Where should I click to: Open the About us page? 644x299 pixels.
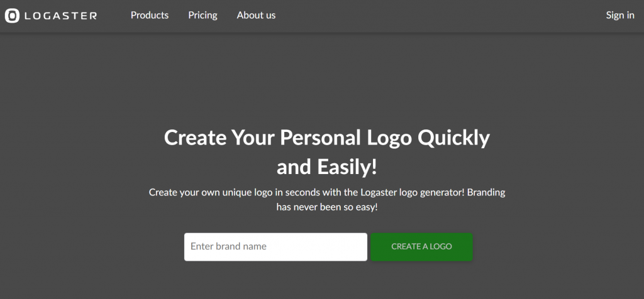(x=256, y=15)
